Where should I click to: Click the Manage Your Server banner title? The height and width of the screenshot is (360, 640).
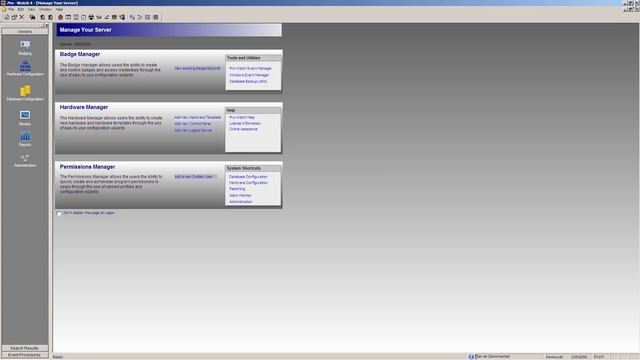(86, 30)
